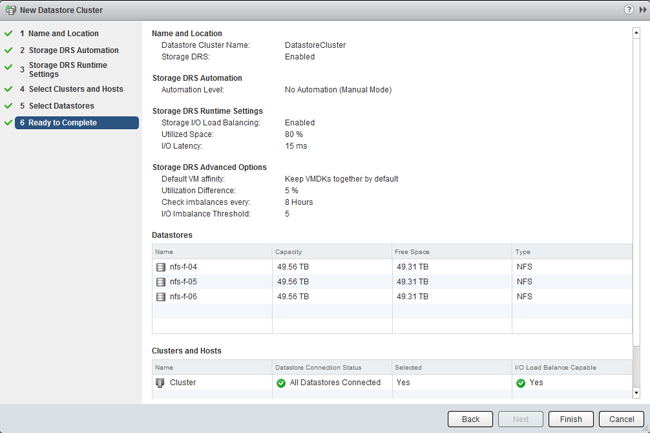Image resolution: width=650 pixels, height=433 pixels.
Task: Cancel the datastore cluster wizard
Action: (x=620, y=419)
